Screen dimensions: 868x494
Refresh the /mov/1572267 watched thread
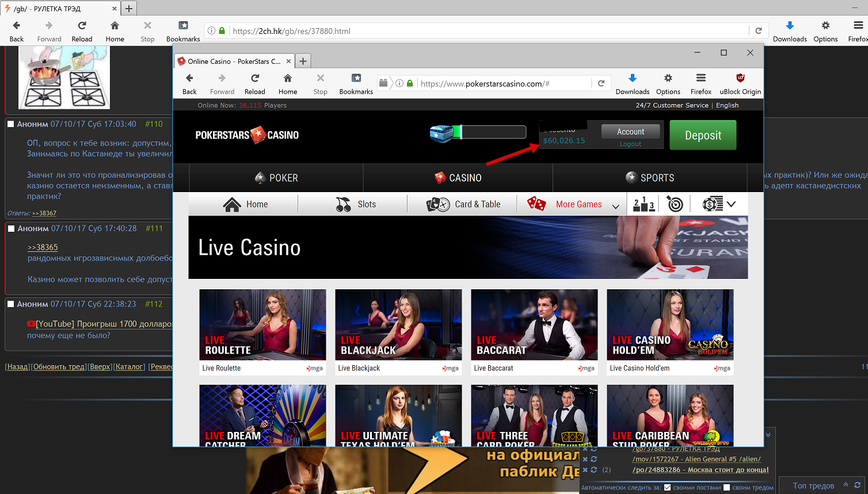click(594, 459)
